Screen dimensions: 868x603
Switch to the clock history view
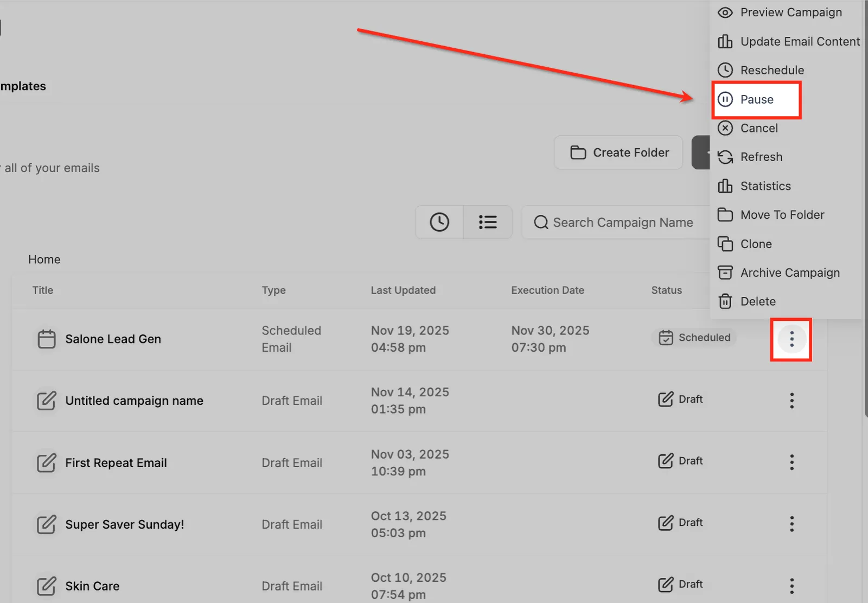(439, 222)
